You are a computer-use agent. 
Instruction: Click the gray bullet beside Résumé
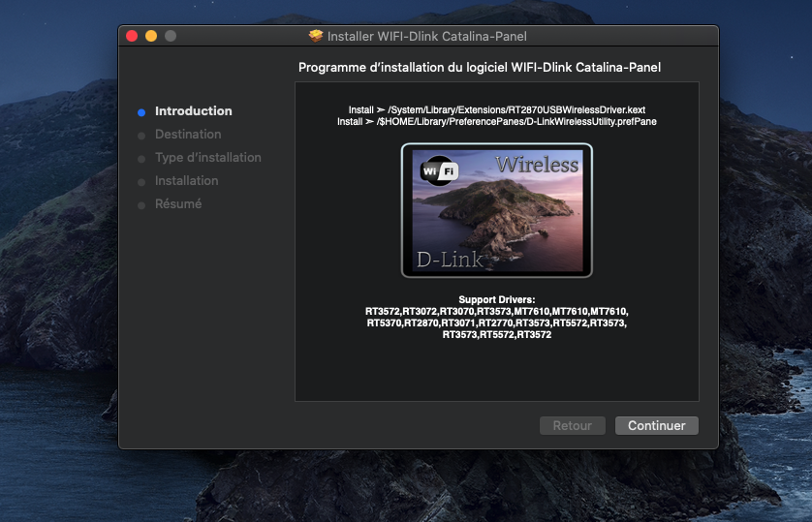click(141, 205)
